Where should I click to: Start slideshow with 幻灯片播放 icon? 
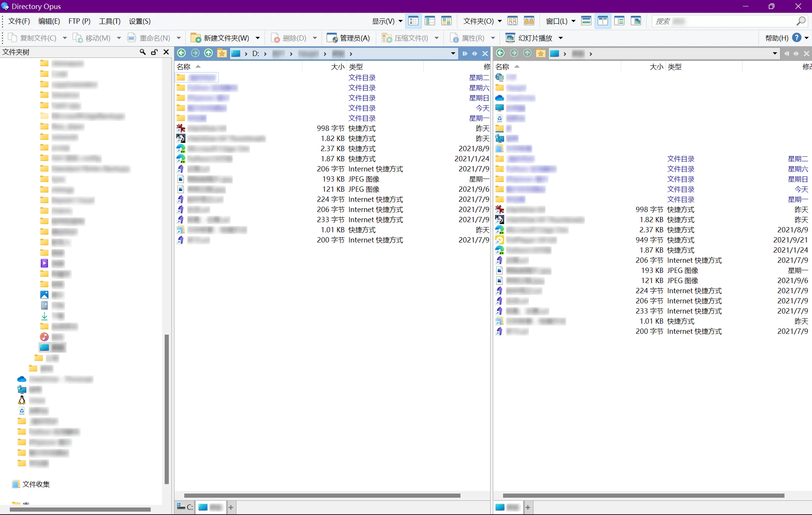(x=510, y=38)
